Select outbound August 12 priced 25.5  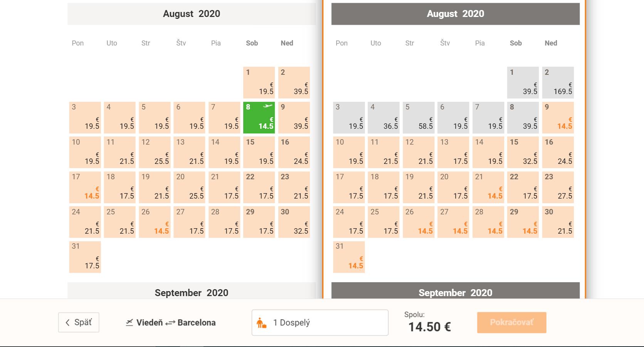tap(155, 152)
